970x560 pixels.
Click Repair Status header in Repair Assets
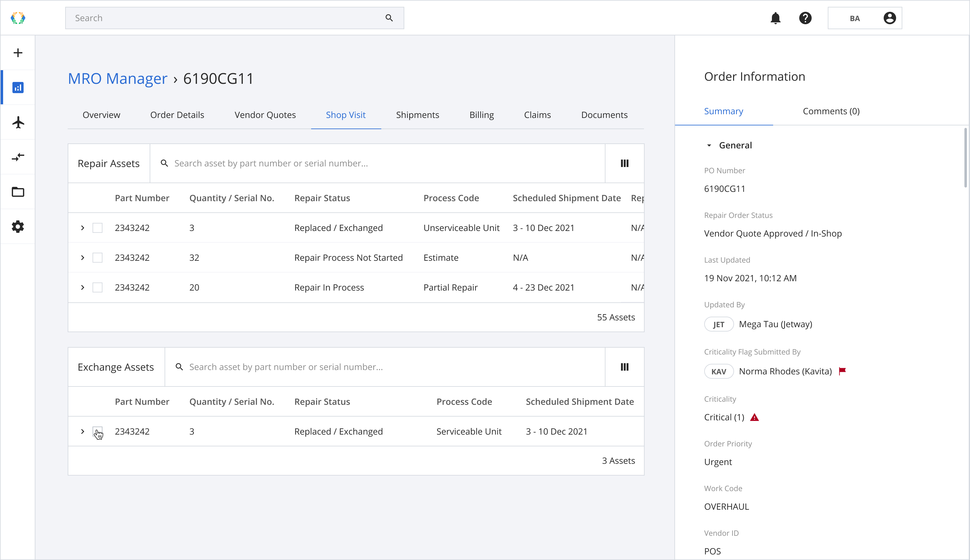pyautogui.click(x=322, y=198)
